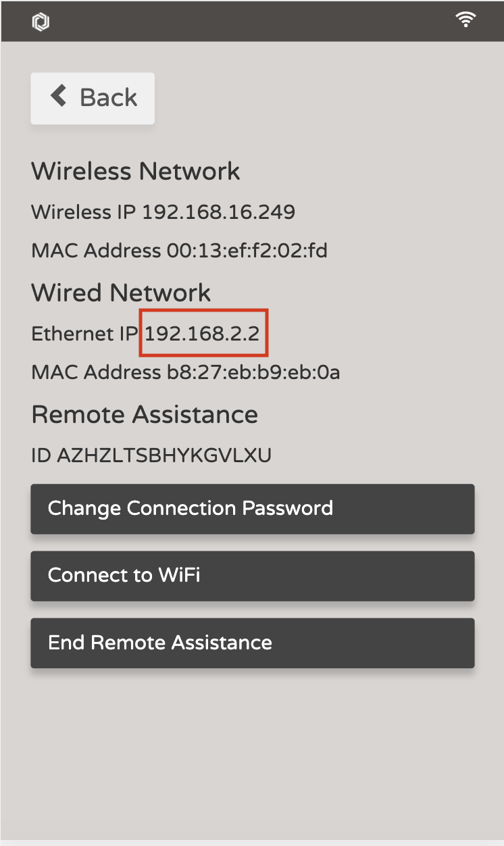Screen dimensions: 504x846
Task: Click "MAC Address" label under Wired Network
Action: tap(96, 372)
